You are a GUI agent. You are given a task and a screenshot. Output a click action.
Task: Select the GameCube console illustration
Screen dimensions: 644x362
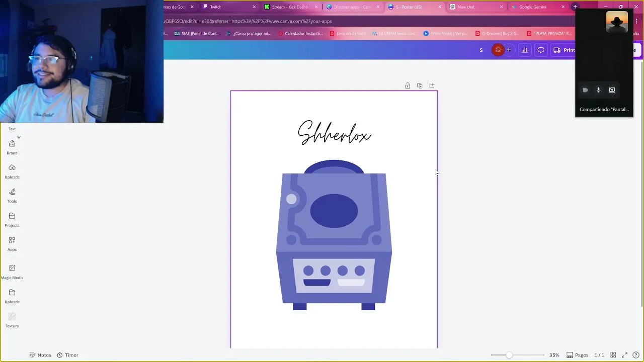334,235
